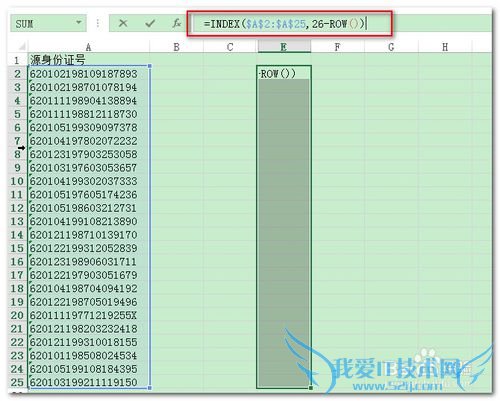The height and width of the screenshot is (401, 500).
Task: Click cell with 620103199211119150
Action: (89, 382)
